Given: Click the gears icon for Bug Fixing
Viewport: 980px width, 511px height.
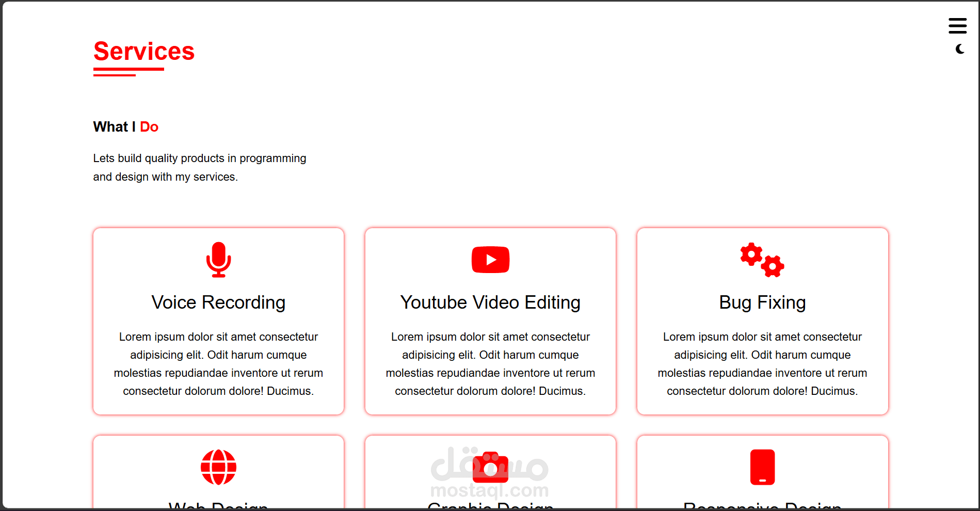Looking at the screenshot, I should pyautogui.click(x=762, y=260).
